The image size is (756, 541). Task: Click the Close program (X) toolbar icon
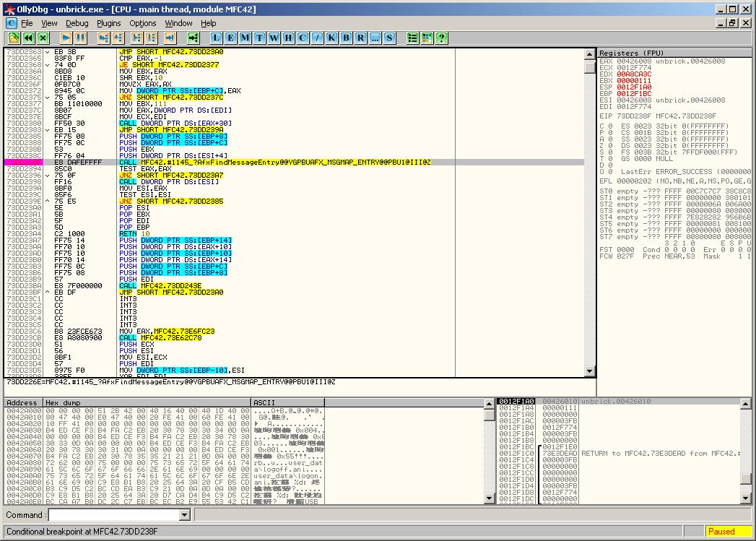click(x=43, y=38)
